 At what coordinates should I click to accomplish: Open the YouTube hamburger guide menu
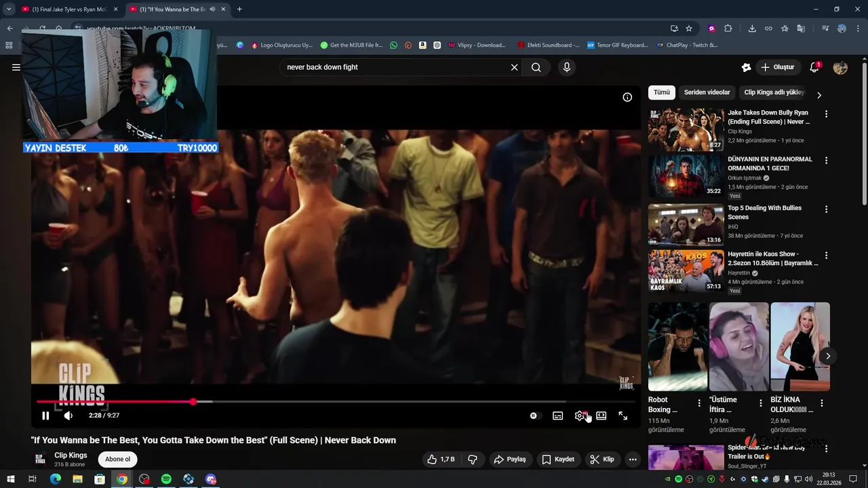(x=16, y=67)
